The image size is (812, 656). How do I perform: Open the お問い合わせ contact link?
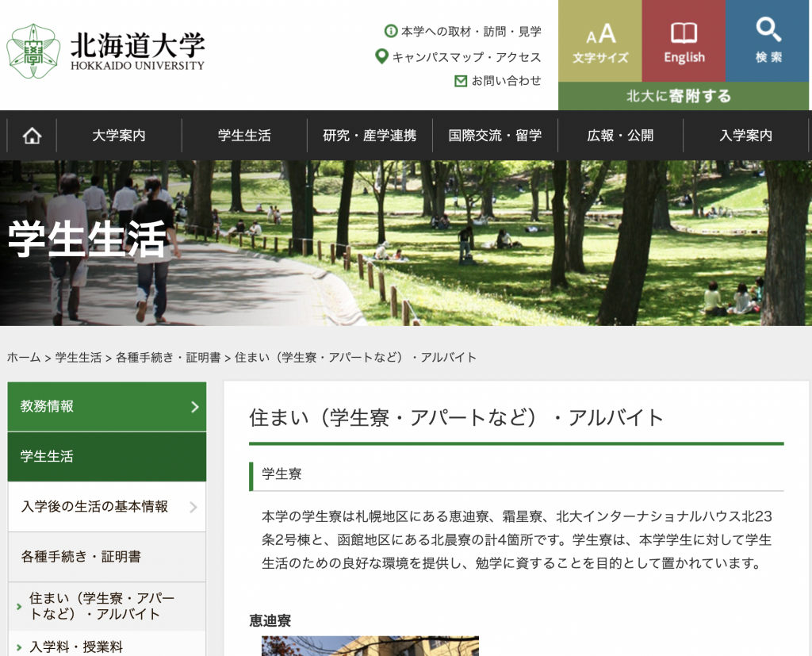coord(507,81)
